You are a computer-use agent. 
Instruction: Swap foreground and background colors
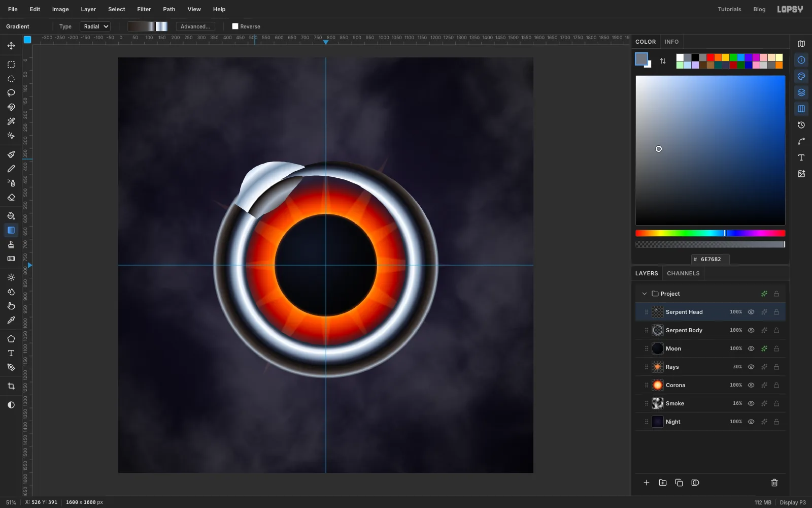[x=663, y=61]
